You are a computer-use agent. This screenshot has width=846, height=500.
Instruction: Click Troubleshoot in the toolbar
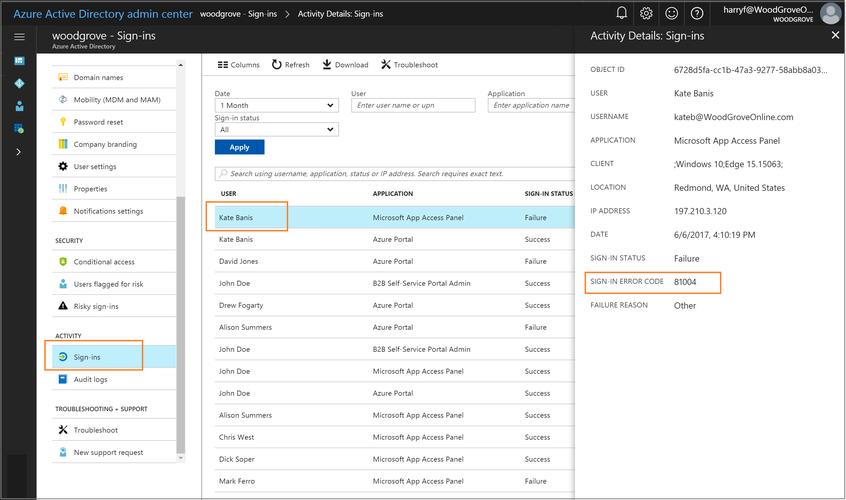pos(409,65)
